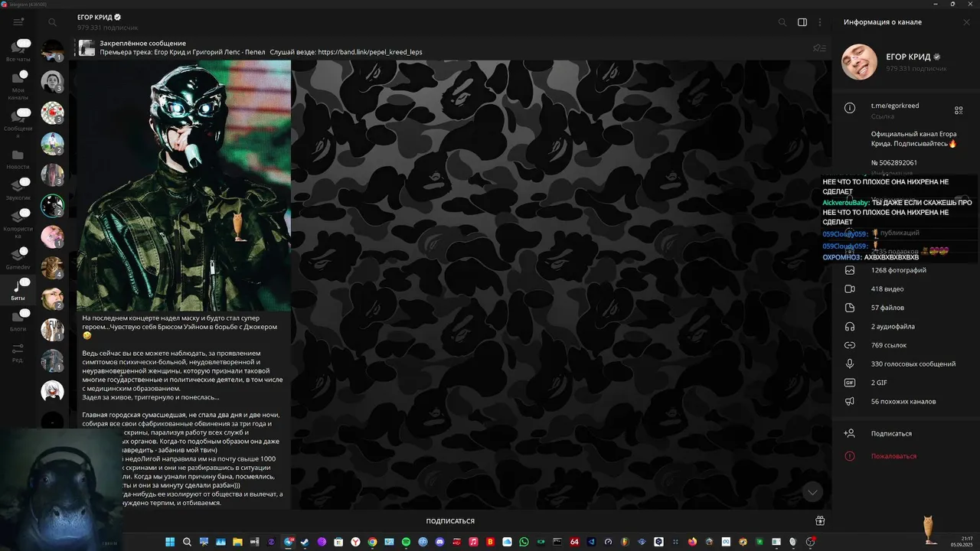Open the Сообщения folder
The image size is (980, 551).
pyautogui.click(x=18, y=122)
